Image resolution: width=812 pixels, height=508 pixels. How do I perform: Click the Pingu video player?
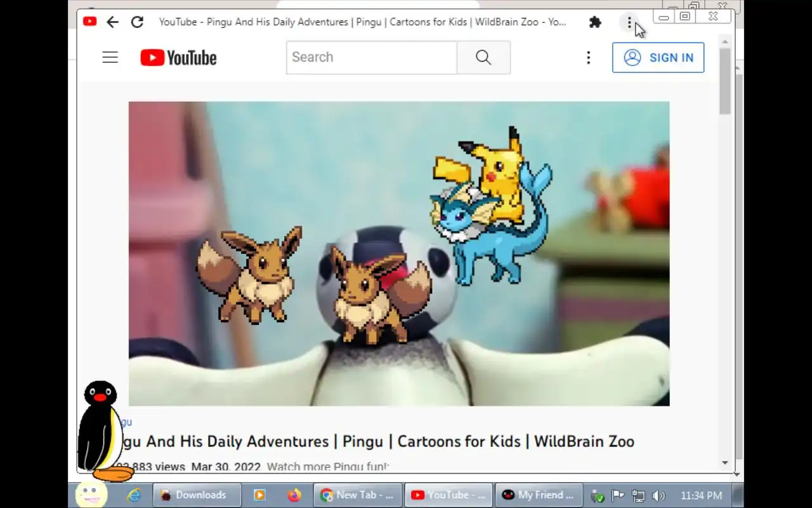(399, 253)
